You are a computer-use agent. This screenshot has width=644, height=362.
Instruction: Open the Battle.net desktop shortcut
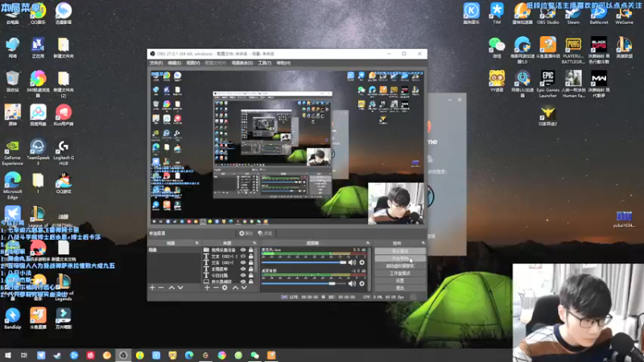pyautogui.click(x=599, y=13)
